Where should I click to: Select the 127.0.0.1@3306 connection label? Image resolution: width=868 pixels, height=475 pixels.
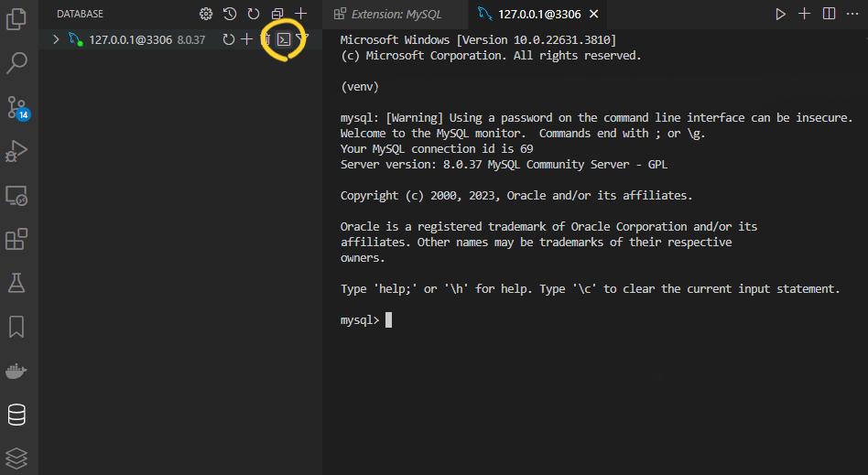click(x=131, y=40)
